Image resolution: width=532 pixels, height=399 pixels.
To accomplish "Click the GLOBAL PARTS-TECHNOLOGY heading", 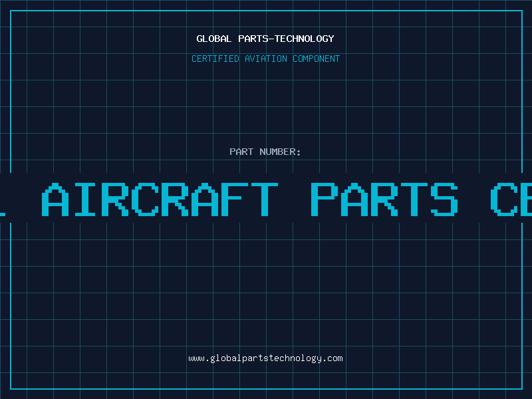I will (265, 39).
